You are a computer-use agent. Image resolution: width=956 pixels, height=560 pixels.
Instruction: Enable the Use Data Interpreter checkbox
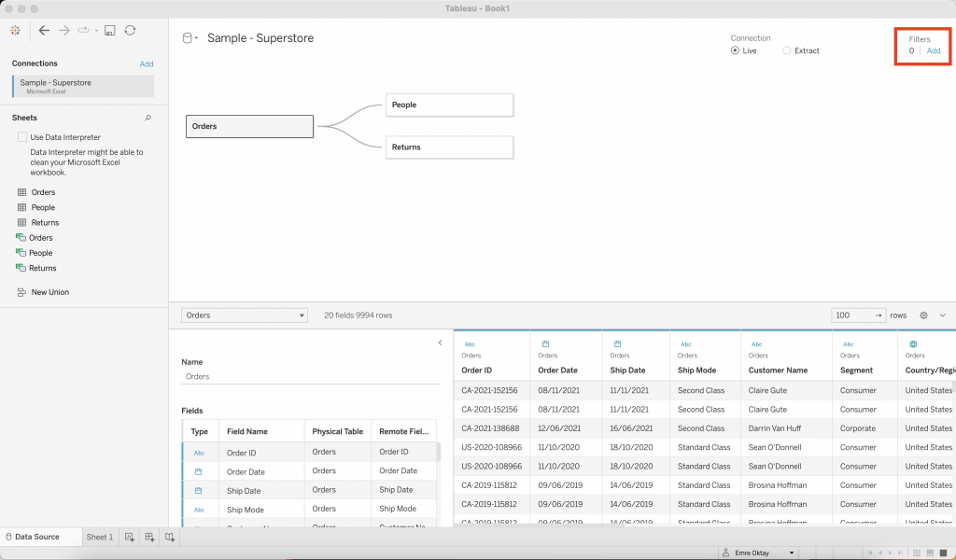pyautogui.click(x=22, y=137)
